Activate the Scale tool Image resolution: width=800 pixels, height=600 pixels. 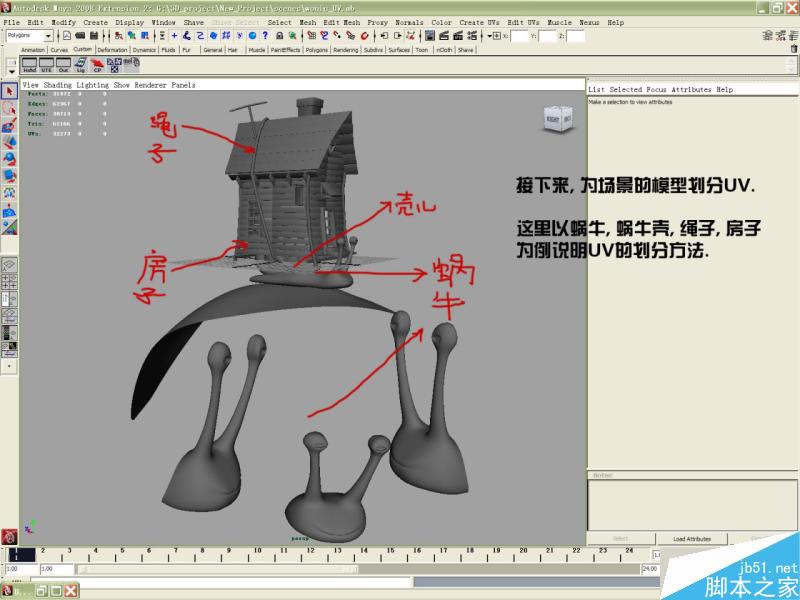coord(9,176)
